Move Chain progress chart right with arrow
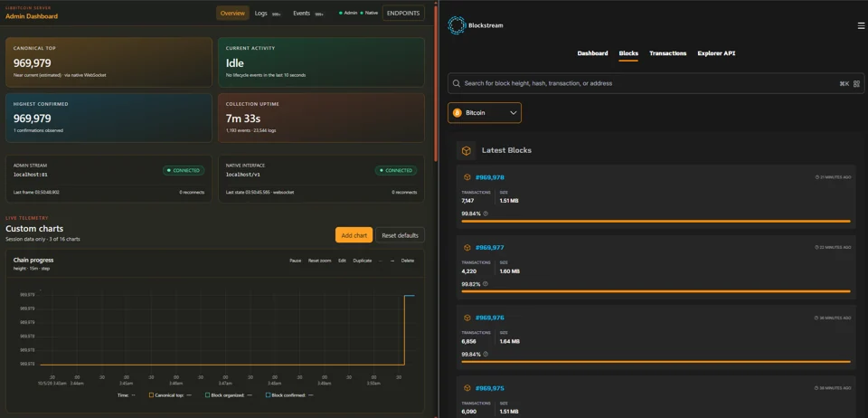 click(x=392, y=261)
